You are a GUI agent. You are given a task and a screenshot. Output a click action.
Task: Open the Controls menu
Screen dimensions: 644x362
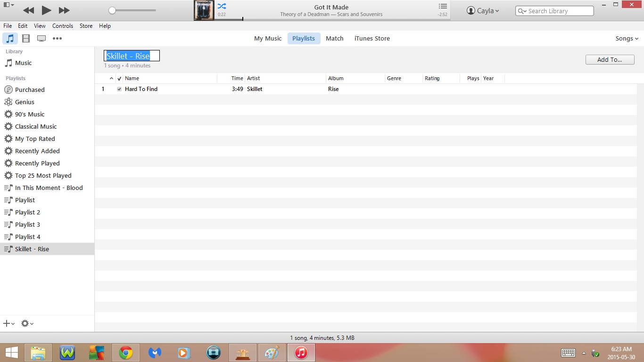click(x=63, y=26)
